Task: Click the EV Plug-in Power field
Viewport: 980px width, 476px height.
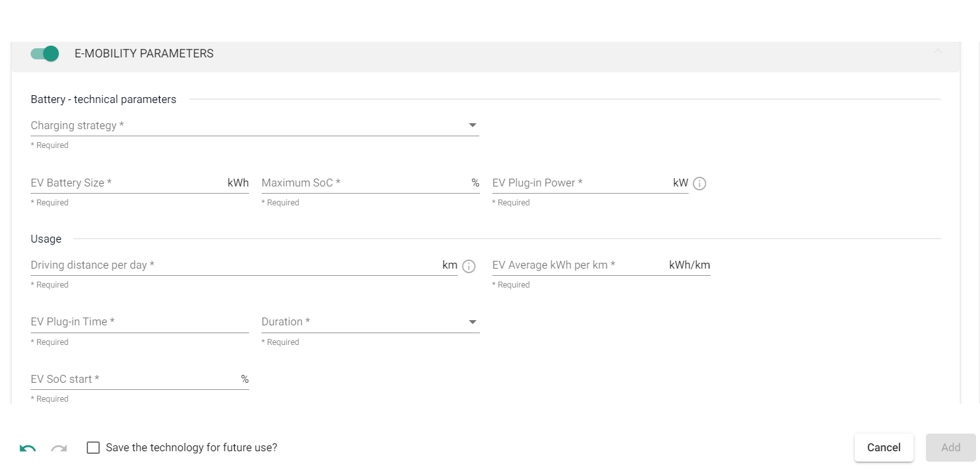Action: [580, 183]
